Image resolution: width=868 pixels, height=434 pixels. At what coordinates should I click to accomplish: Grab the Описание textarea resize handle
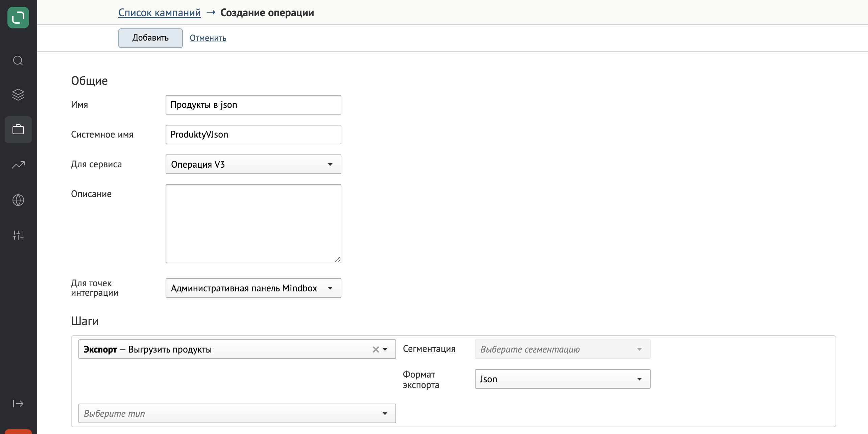pos(338,260)
